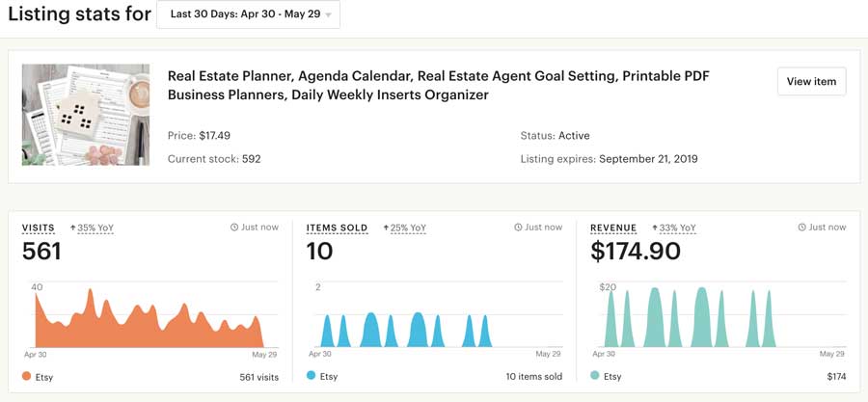Click the blue Etsy legend dot
This screenshot has width=868, height=402.
point(312,375)
